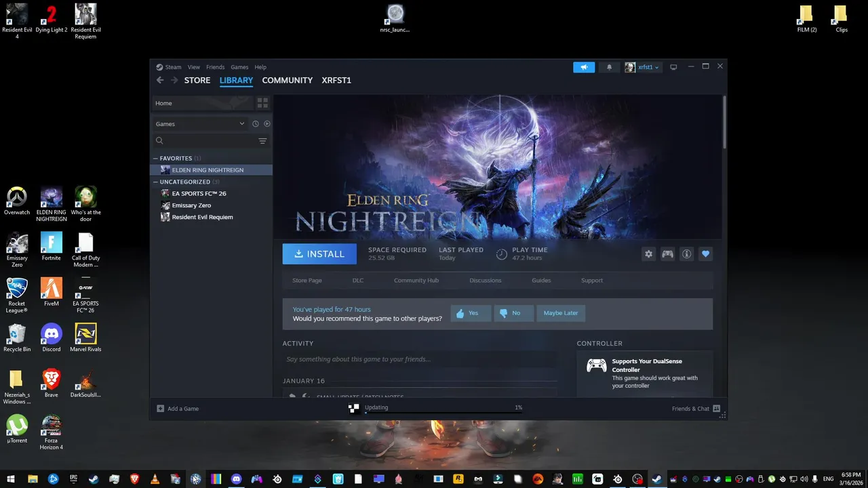The height and width of the screenshot is (488, 868).
Task: Open the Steam announcements megaphone button
Action: click(x=584, y=67)
